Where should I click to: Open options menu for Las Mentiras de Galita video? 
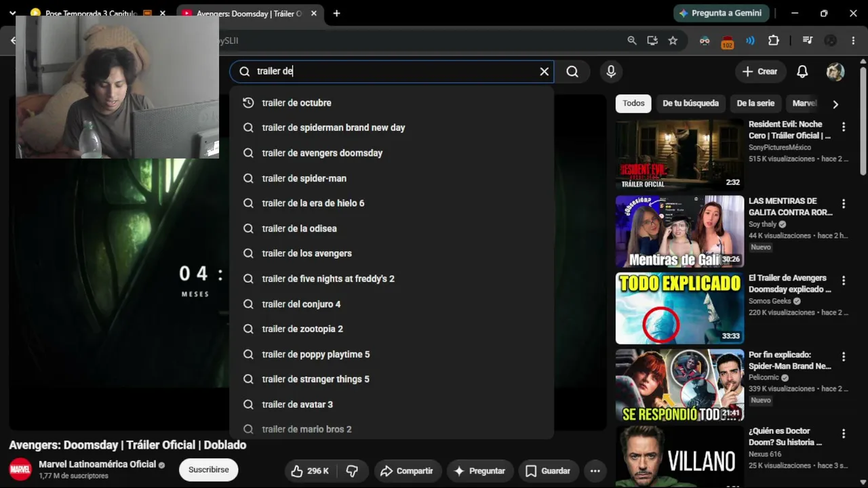(x=844, y=204)
